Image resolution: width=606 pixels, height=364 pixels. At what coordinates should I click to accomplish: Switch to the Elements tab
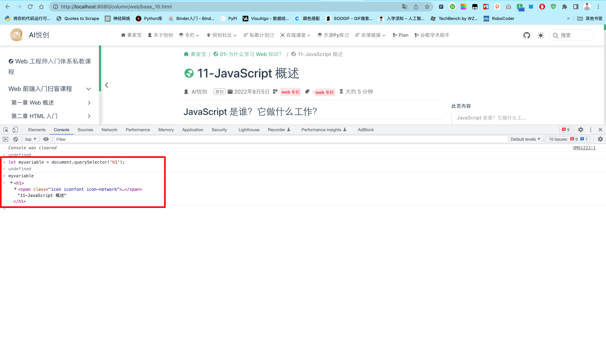[37, 130]
